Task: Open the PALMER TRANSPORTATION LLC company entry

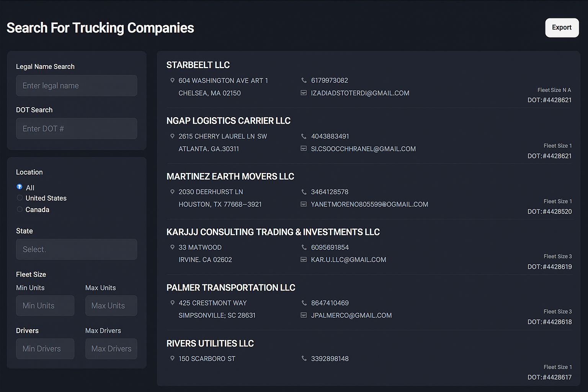Action: click(230, 288)
